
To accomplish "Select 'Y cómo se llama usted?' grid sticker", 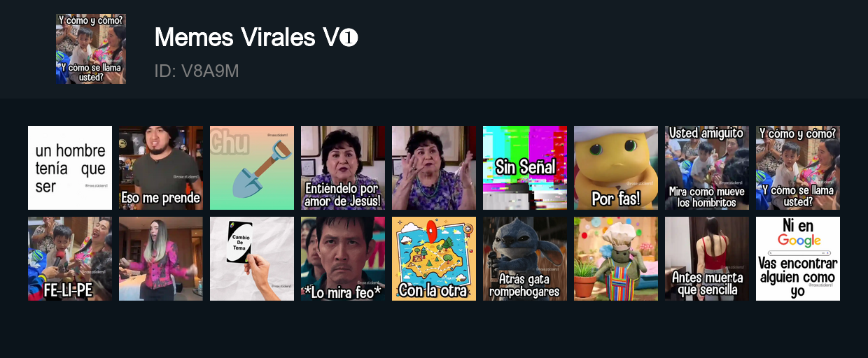I will pos(798,168).
